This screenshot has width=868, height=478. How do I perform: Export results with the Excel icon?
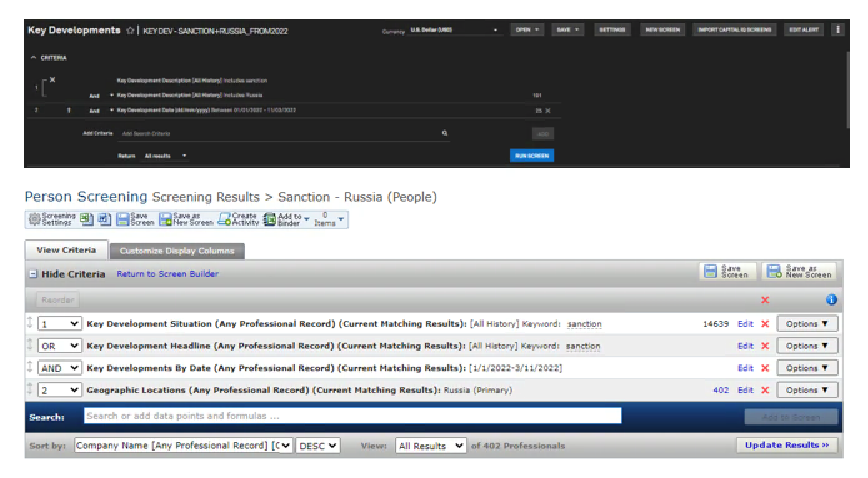click(x=86, y=219)
